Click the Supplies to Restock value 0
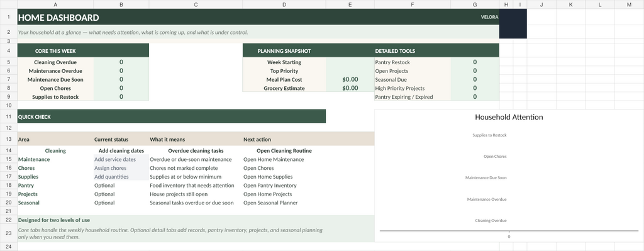The height and width of the screenshot is (251, 644). tap(121, 97)
